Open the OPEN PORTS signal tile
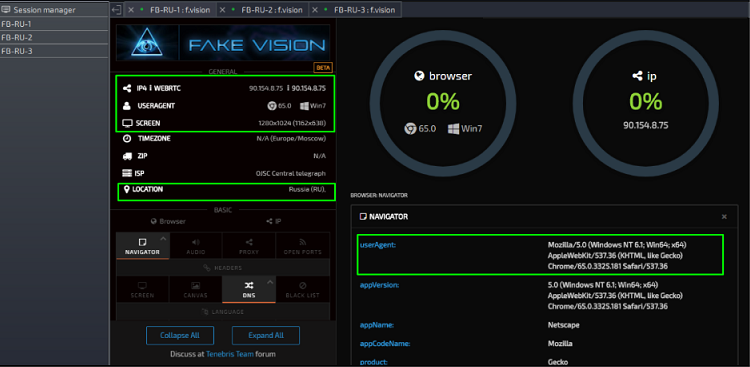Image resolution: width=750 pixels, height=367 pixels. point(303,246)
